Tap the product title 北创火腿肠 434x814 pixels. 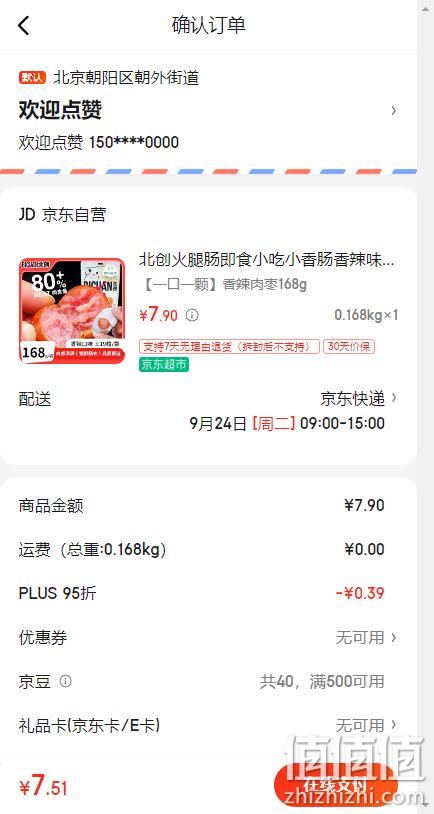pos(267,260)
